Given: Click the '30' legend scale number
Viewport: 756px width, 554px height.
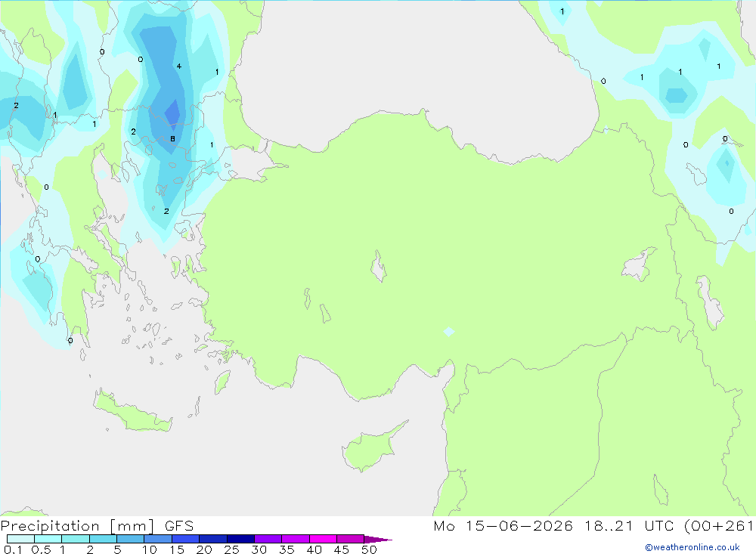Looking at the screenshot, I should pyautogui.click(x=259, y=549).
